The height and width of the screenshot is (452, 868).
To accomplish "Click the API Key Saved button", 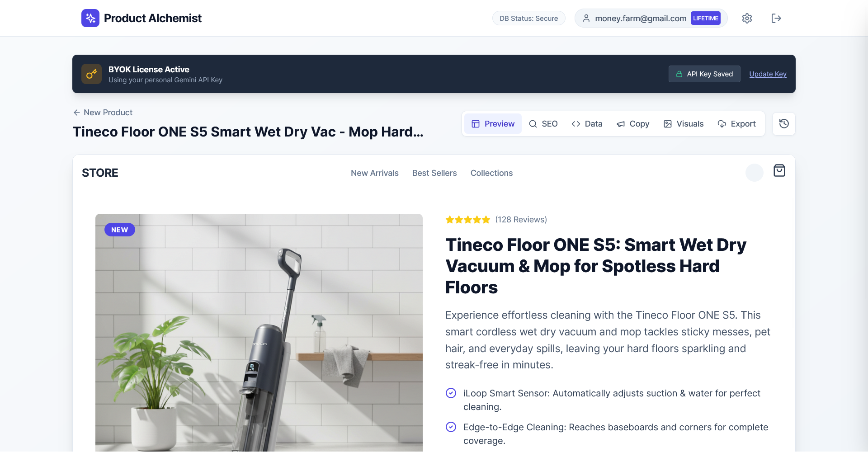I will point(704,74).
